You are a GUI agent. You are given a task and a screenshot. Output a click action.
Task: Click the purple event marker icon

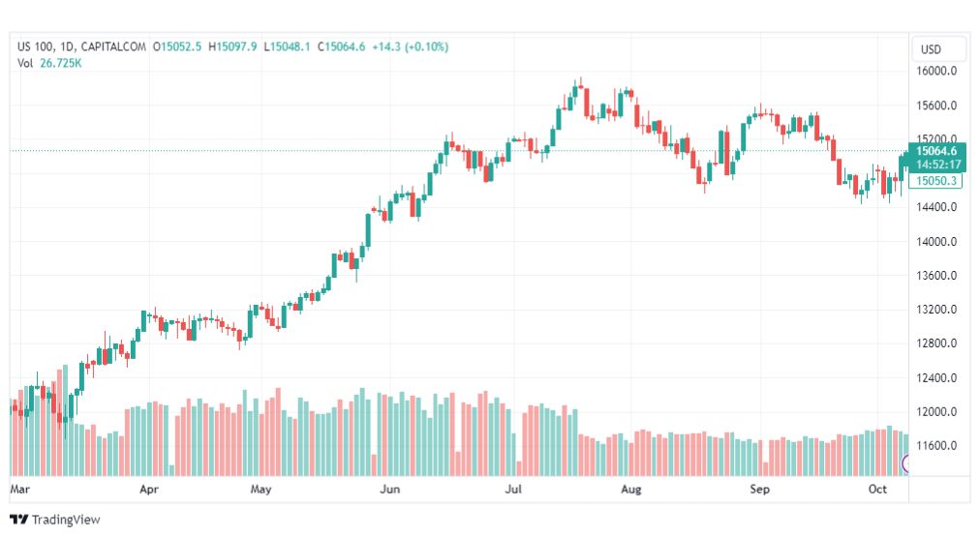click(x=905, y=463)
